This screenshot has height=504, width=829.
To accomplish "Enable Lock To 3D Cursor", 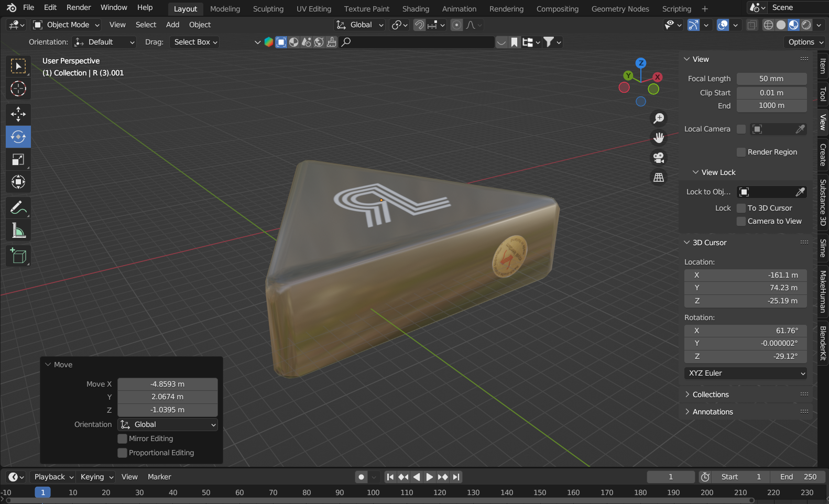I will [741, 208].
